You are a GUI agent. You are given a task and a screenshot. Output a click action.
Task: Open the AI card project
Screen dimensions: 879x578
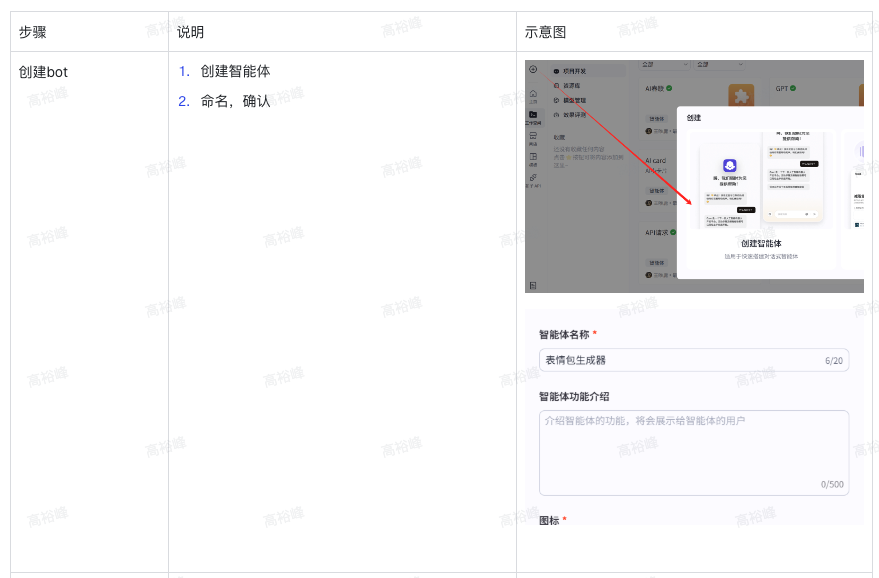(658, 181)
